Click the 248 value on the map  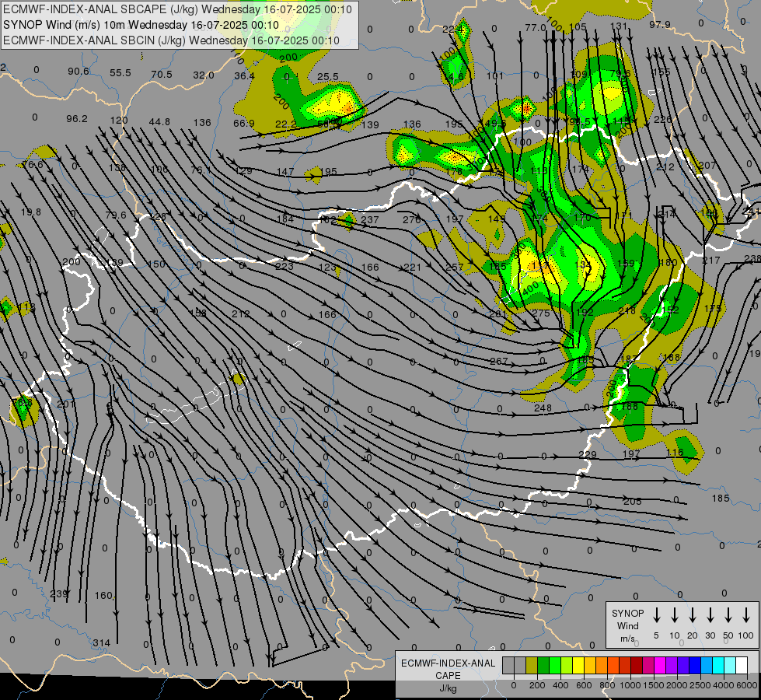(x=543, y=408)
